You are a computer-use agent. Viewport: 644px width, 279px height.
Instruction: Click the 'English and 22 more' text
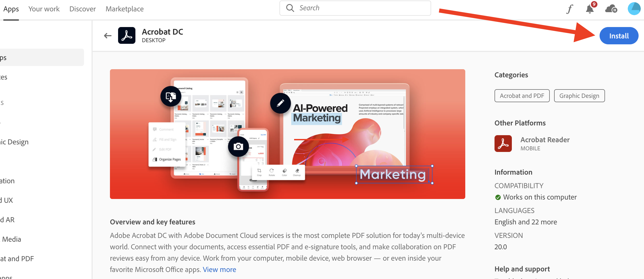[x=526, y=222]
